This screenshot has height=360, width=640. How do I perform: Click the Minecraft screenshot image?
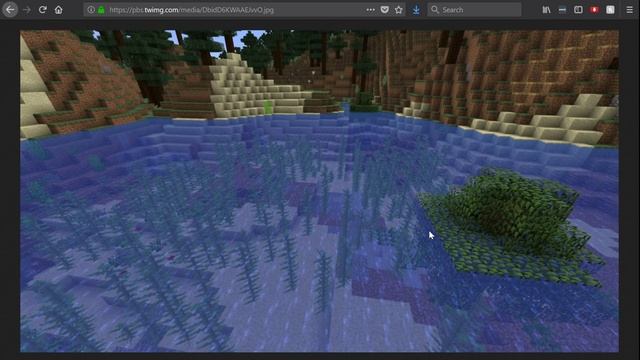[x=319, y=191]
